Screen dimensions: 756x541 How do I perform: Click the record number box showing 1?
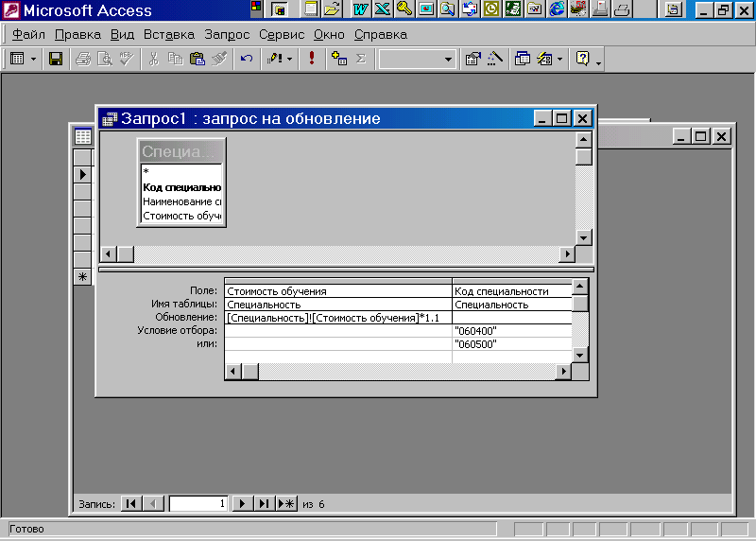pos(198,504)
